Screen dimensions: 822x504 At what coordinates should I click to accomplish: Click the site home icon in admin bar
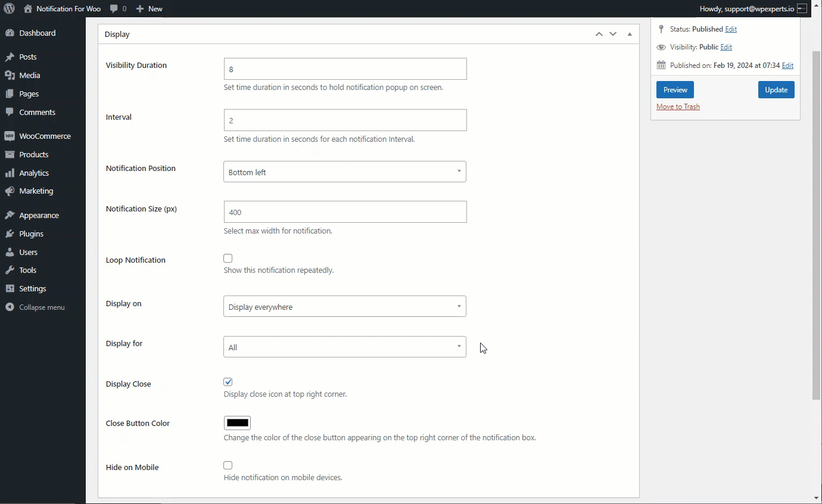click(x=28, y=8)
